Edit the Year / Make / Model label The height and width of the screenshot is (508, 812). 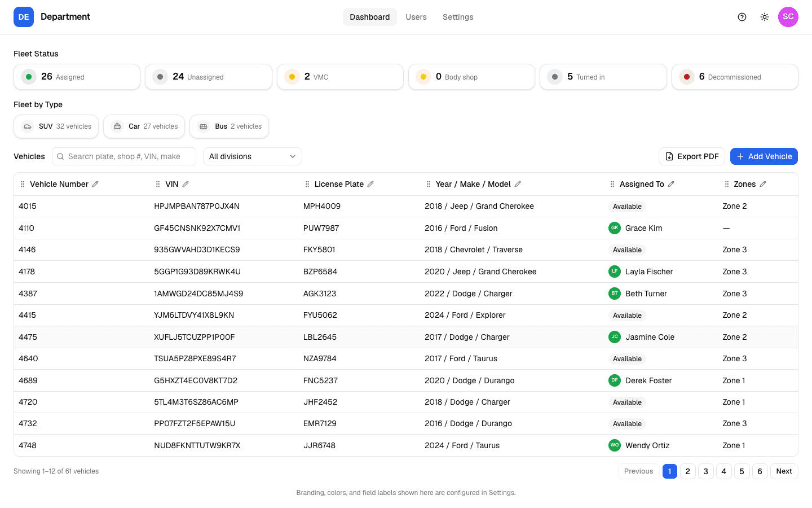pyautogui.click(x=518, y=184)
